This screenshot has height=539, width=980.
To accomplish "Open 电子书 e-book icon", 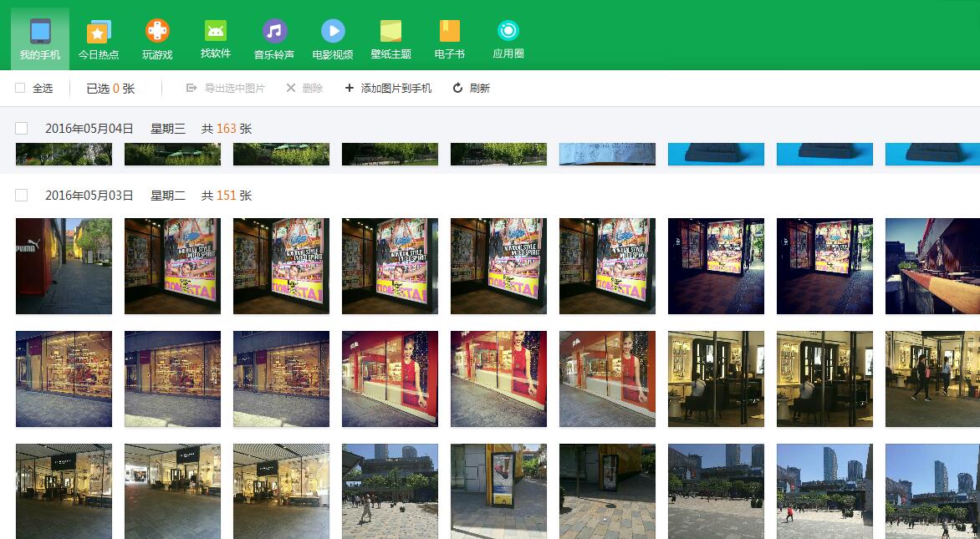I will [450, 38].
